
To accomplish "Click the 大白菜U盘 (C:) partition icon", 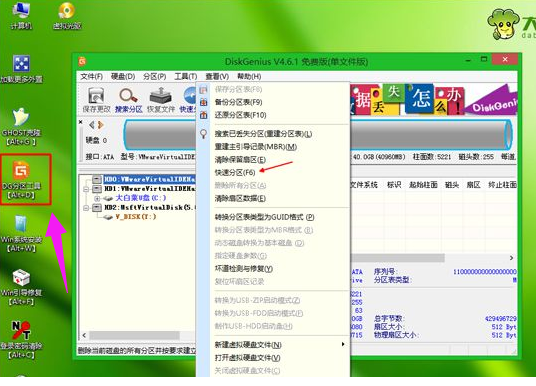I will (x=108, y=198).
